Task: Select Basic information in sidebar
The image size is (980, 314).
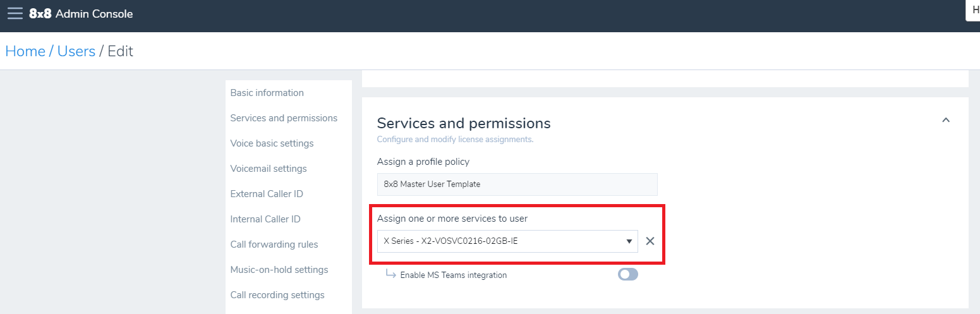Action: [267, 93]
